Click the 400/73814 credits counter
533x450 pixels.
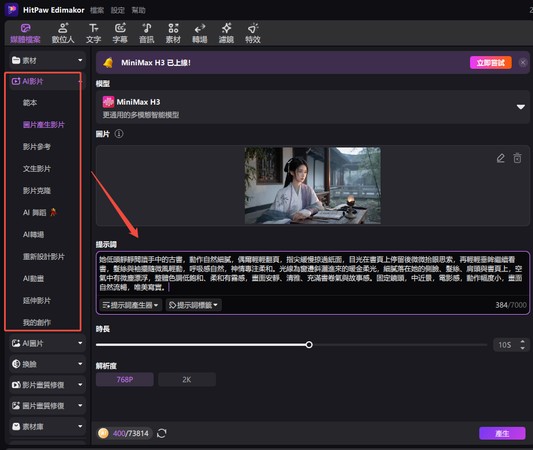click(131, 433)
